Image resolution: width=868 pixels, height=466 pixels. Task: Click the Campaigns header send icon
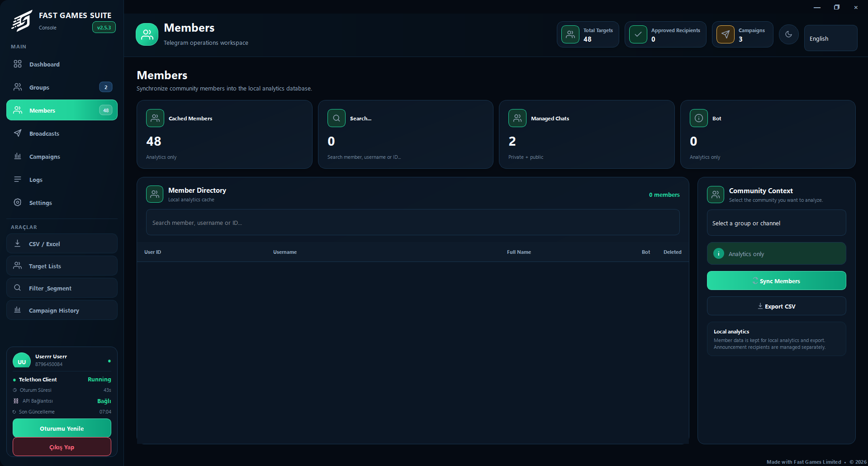point(726,34)
